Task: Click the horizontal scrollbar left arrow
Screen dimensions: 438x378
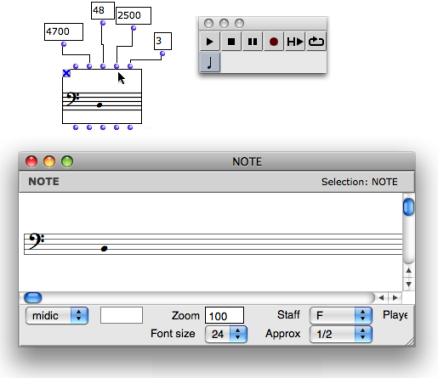Action: click(x=381, y=298)
